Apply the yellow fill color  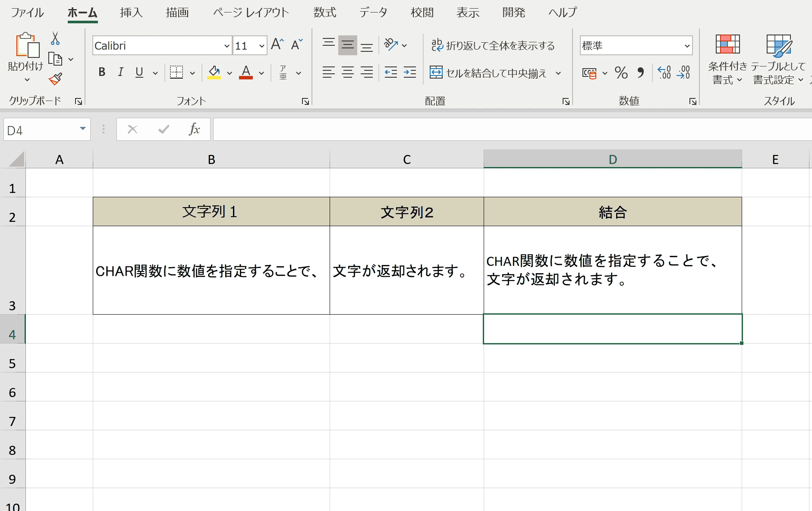click(214, 72)
